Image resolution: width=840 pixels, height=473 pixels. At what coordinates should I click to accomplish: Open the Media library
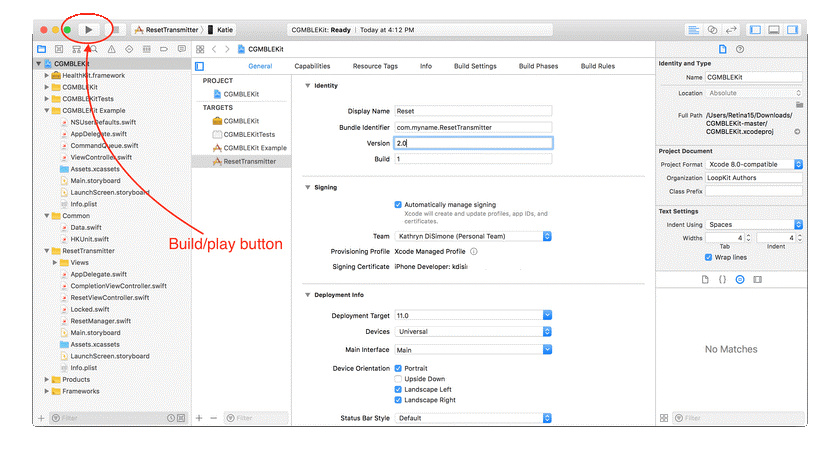pyautogui.click(x=758, y=280)
